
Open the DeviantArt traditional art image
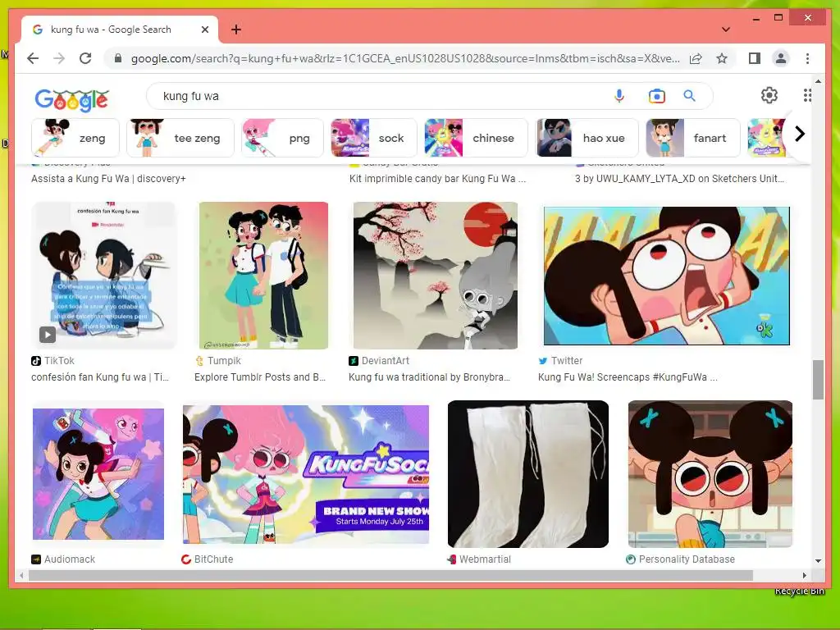click(436, 276)
